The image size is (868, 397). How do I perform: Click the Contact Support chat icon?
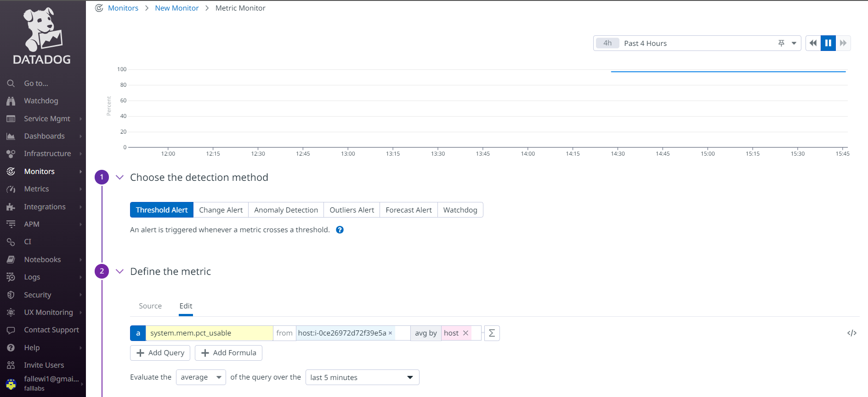[x=11, y=330]
